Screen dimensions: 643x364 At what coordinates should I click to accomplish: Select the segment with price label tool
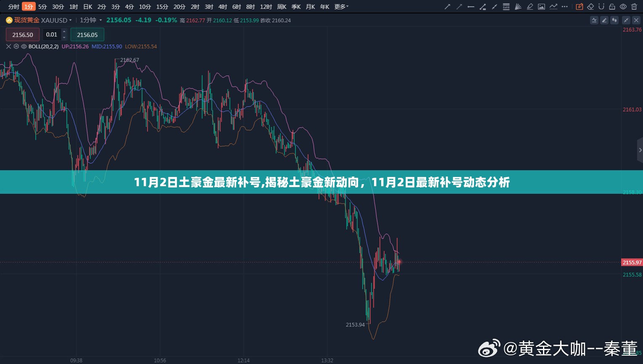[x=483, y=7]
